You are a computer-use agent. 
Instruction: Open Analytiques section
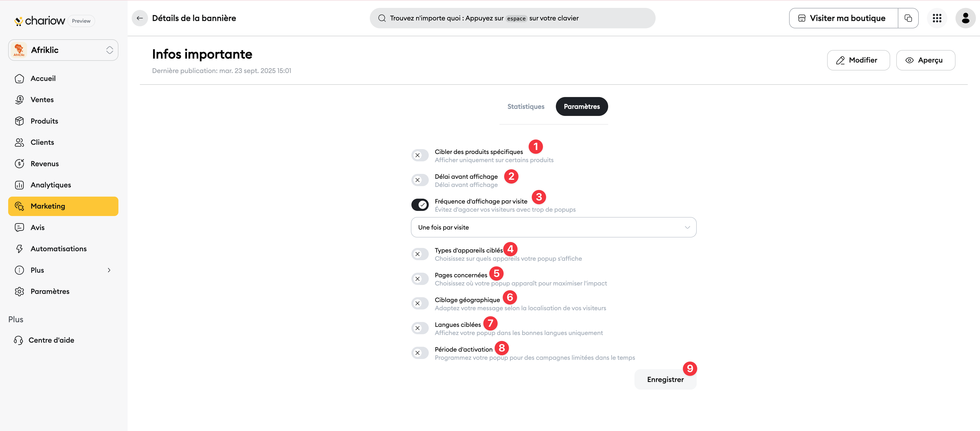[x=63, y=185]
